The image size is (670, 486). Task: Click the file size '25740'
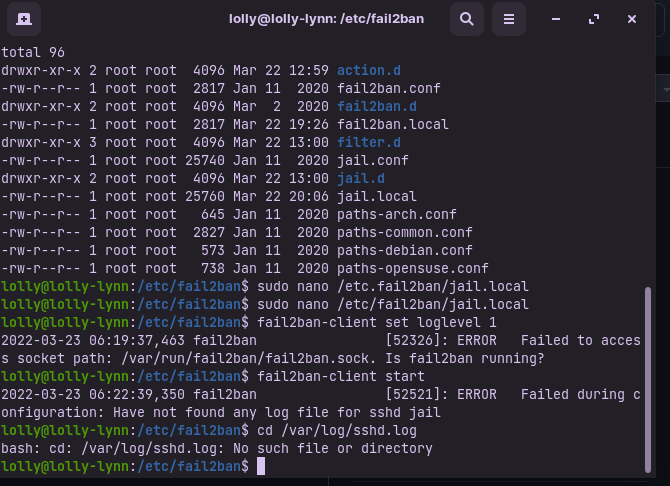click(205, 160)
